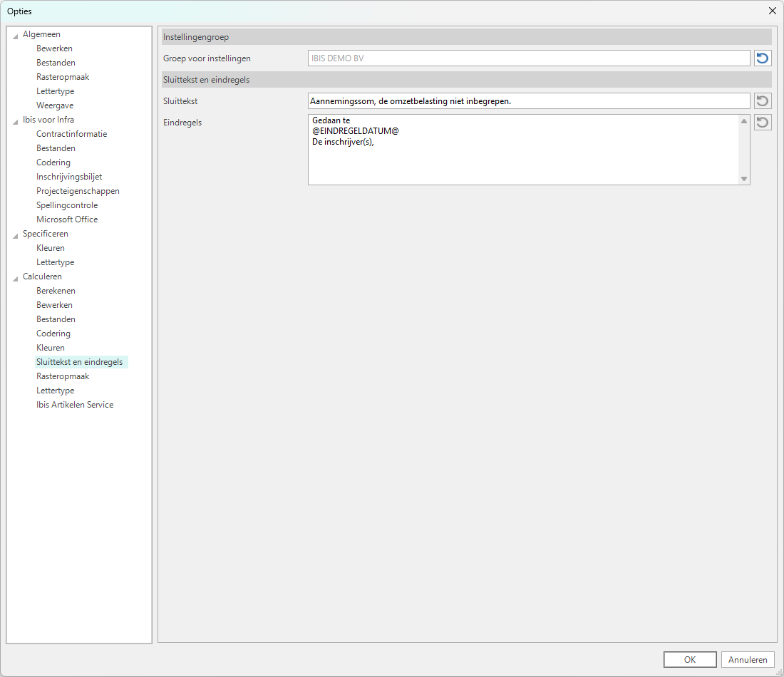Screen dimensions: 784x677
Task: Open Berekenen under Calculeren
Action: click(56, 291)
